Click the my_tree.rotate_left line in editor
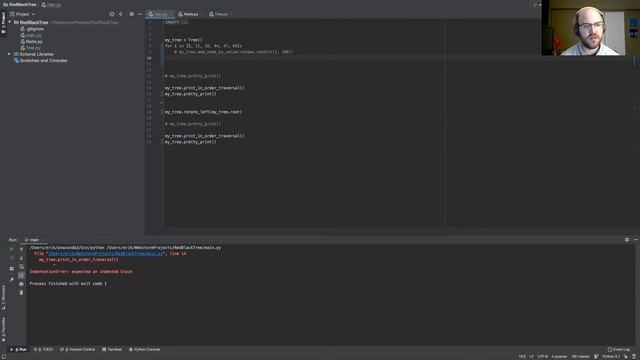Image resolution: width=640 pixels, height=360 pixels. click(203, 112)
